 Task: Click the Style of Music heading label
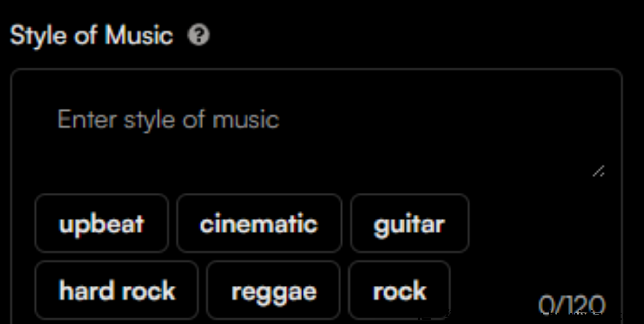coord(92,36)
